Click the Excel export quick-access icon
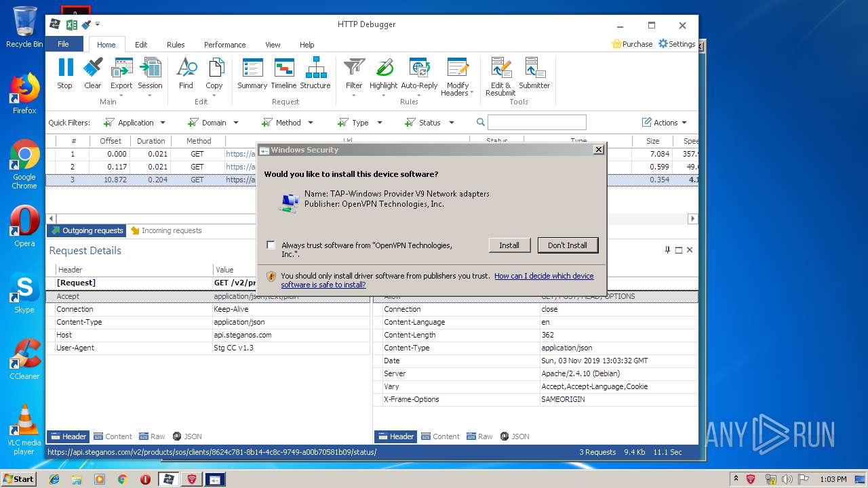 pos(71,24)
